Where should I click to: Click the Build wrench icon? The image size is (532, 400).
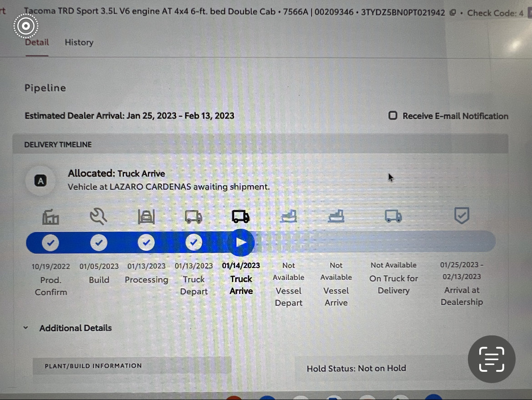click(x=98, y=217)
